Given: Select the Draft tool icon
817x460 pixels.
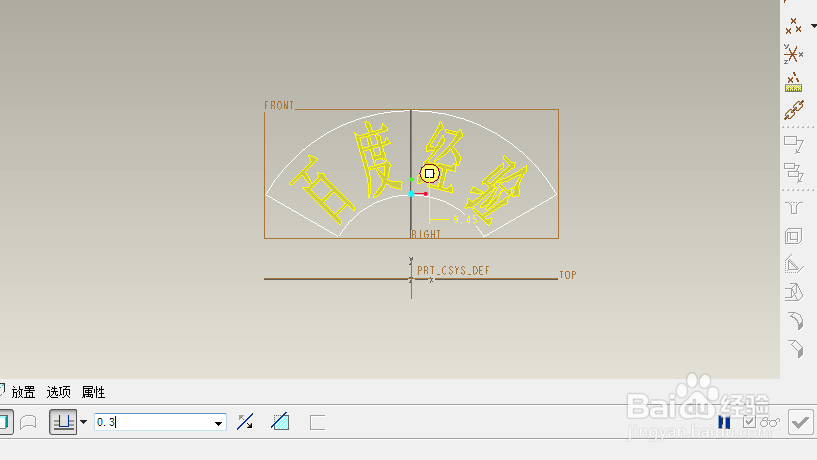Looking at the screenshot, I should [794, 292].
